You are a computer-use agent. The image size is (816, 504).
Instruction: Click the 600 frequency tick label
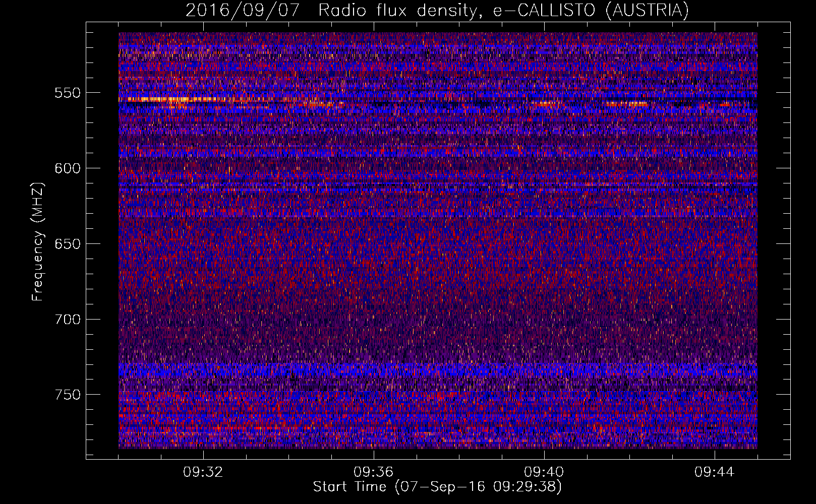[68, 168]
